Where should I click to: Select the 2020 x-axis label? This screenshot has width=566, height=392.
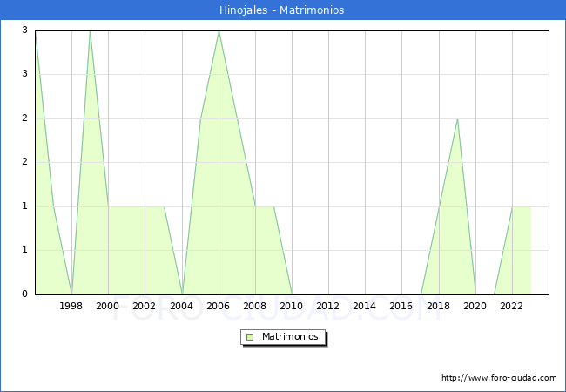coord(475,306)
